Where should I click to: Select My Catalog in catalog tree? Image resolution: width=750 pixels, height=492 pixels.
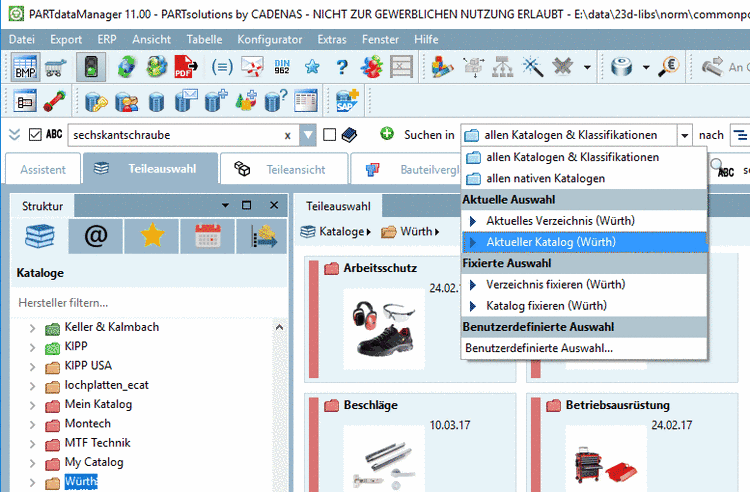(94, 462)
